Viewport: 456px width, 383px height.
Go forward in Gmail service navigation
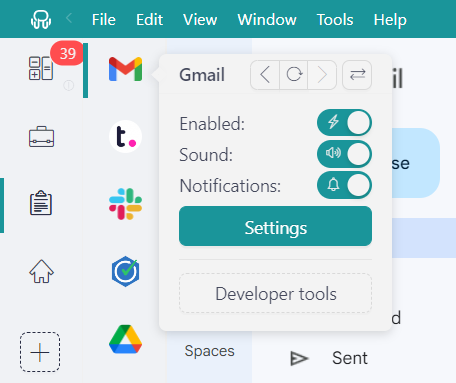pyautogui.click(x=322, y=75)
